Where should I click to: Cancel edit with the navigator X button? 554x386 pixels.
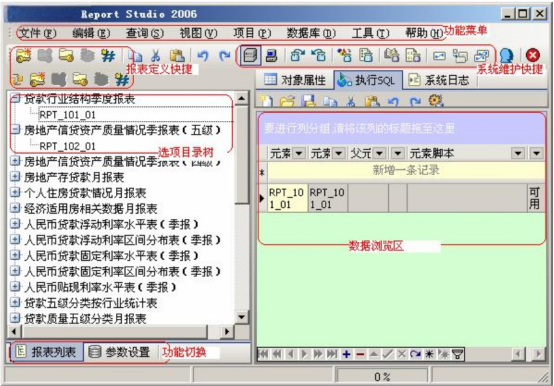point(402,354)
